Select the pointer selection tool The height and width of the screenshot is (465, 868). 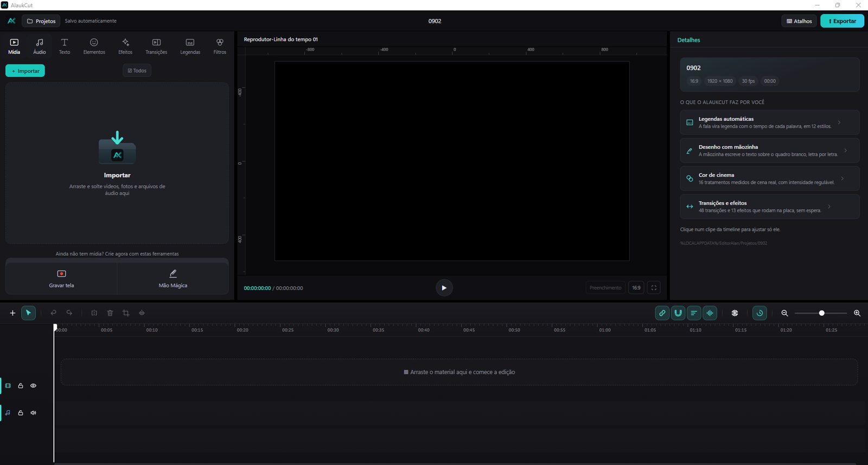pyautogui.click(x=29, y=313)
